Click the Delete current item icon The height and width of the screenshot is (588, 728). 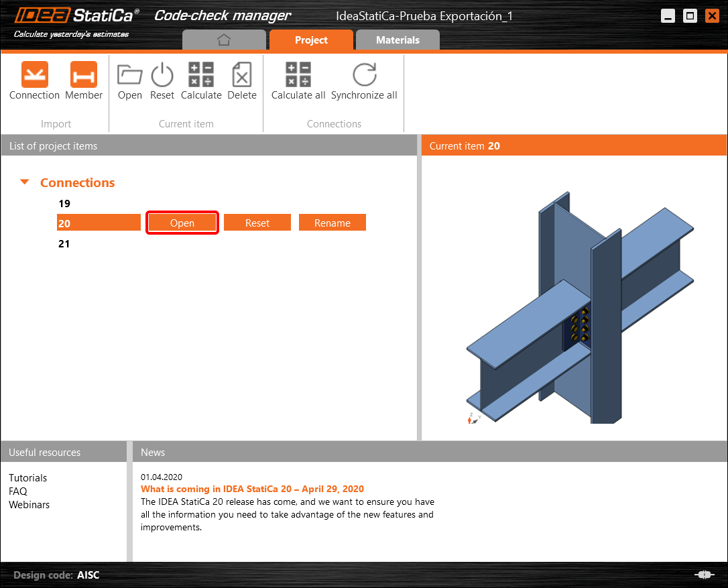tap(242, 74)
